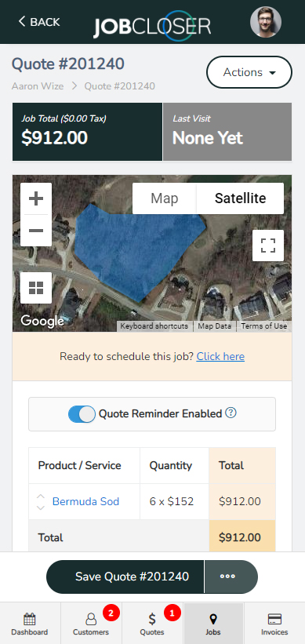The width and height of the screenshot is (305, 644).
Task: Click the quote reminder help question icon
Action: tap(231, 413)
